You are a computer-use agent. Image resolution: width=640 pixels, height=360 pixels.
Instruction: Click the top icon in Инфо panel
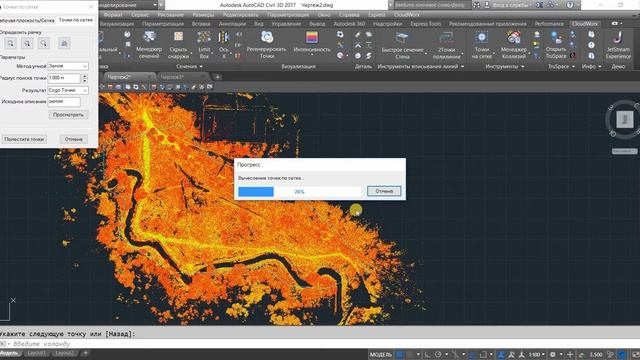click(x=591, y=35)
